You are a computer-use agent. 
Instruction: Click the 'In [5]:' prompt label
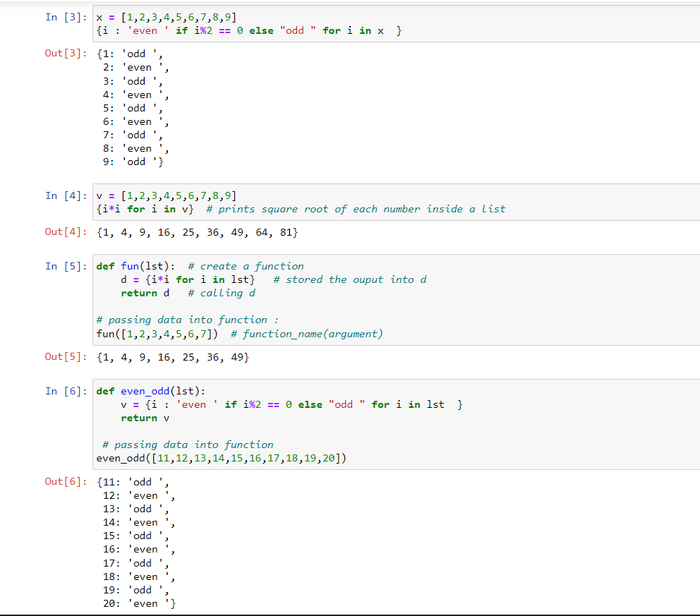(x=66, y=267)
